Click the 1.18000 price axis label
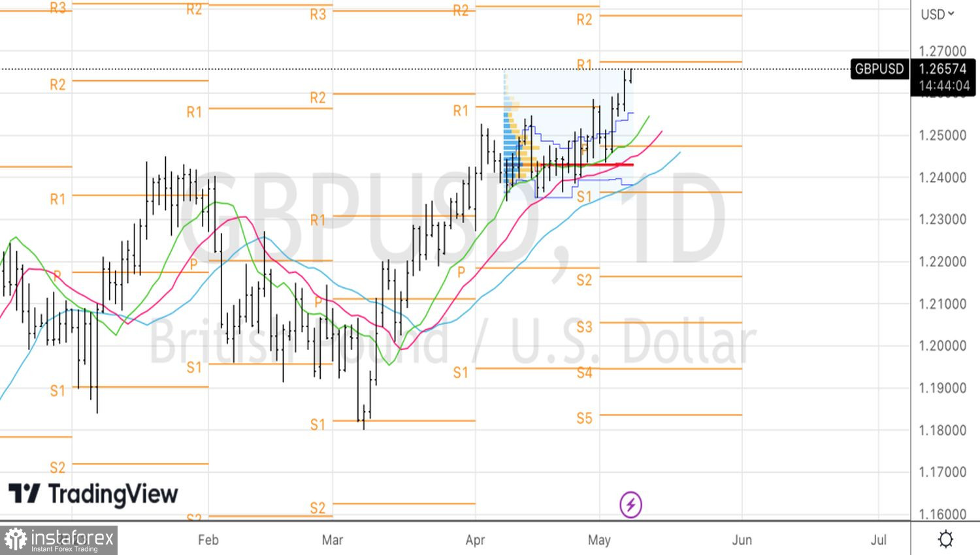 942,430
